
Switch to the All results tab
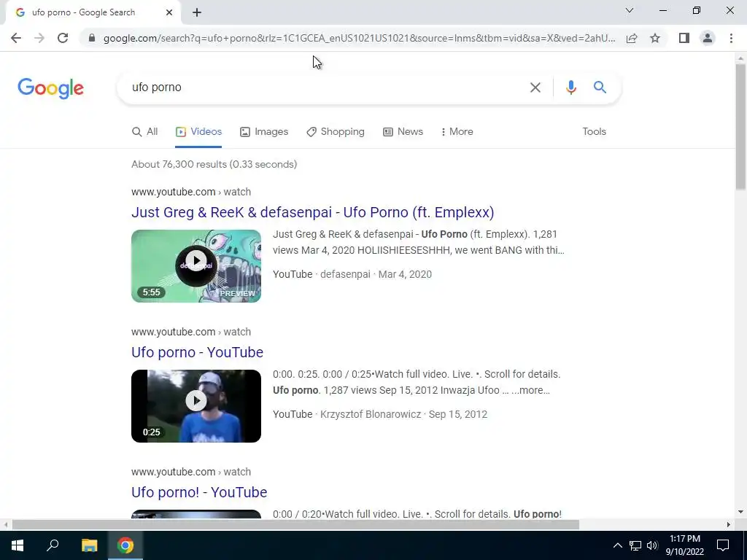pyautogui.click(x=145, y=132)
